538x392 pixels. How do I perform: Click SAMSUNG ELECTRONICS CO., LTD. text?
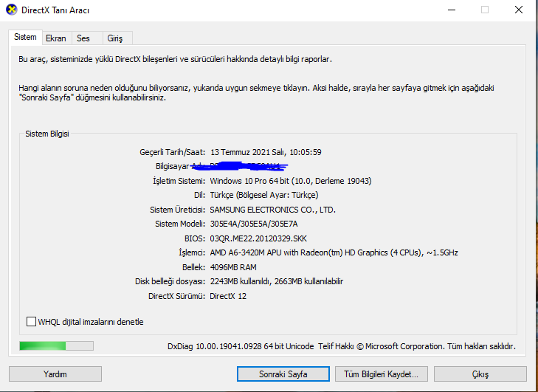pos(273,210)
